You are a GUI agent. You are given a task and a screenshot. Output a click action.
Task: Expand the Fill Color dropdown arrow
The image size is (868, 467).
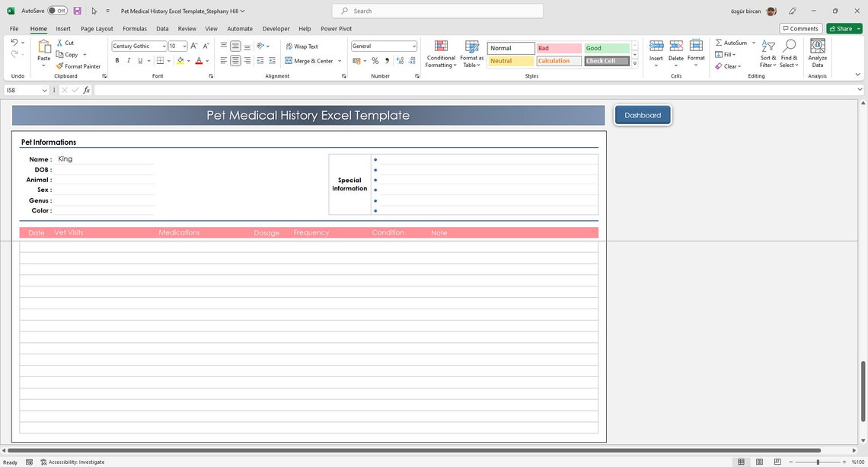pyautogui.click(x=188, y=60)
